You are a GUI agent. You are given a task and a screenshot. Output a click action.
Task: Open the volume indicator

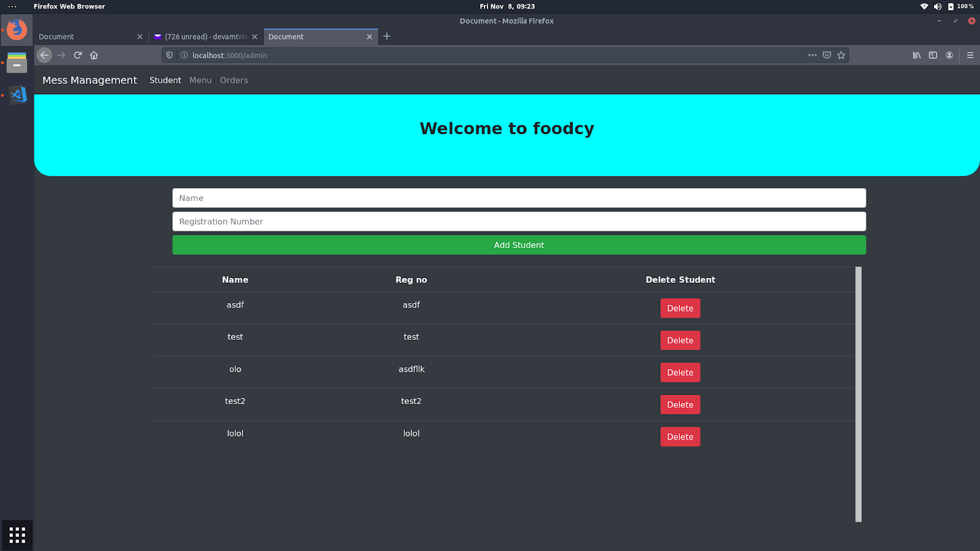[937, 6]
